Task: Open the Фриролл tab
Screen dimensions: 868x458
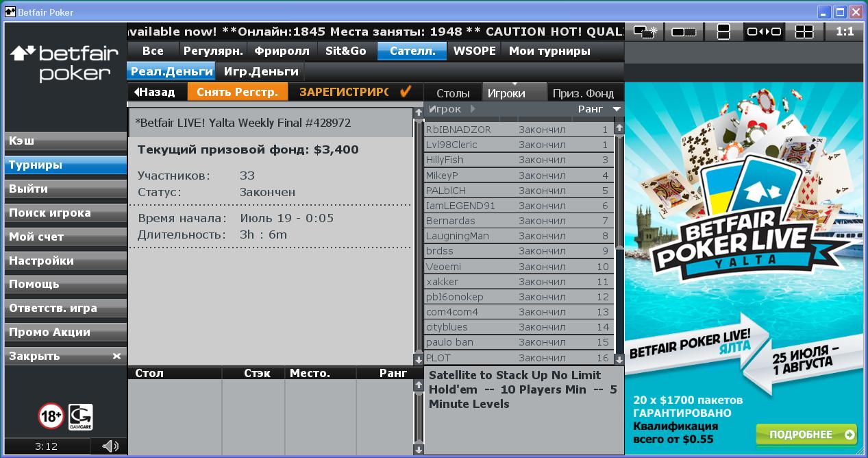Action: coord(282,51)
